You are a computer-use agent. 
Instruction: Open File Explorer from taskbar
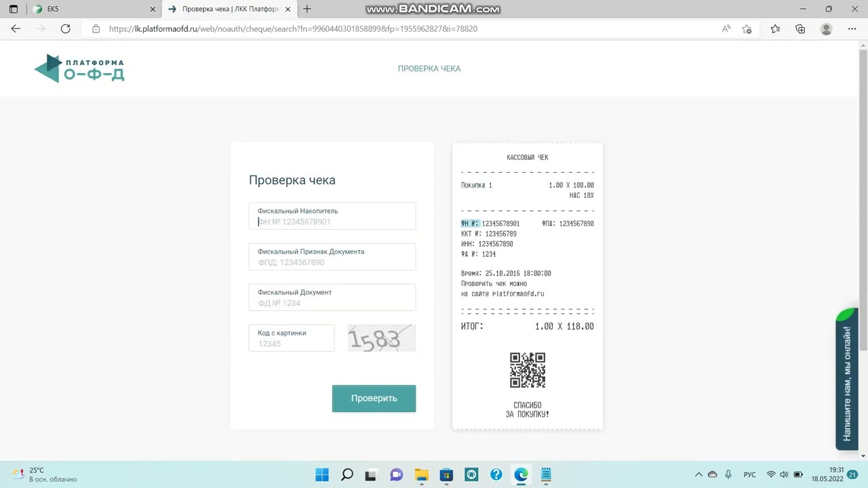coord(422,474)
